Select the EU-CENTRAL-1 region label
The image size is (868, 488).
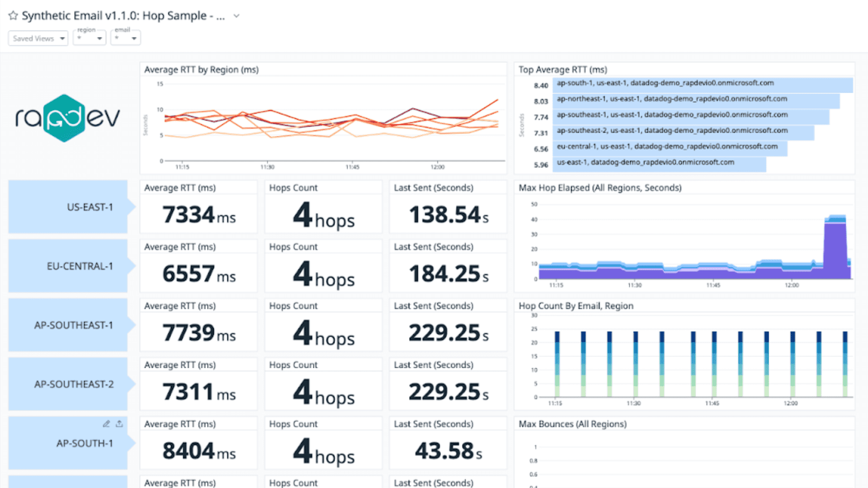pos(80,266)
